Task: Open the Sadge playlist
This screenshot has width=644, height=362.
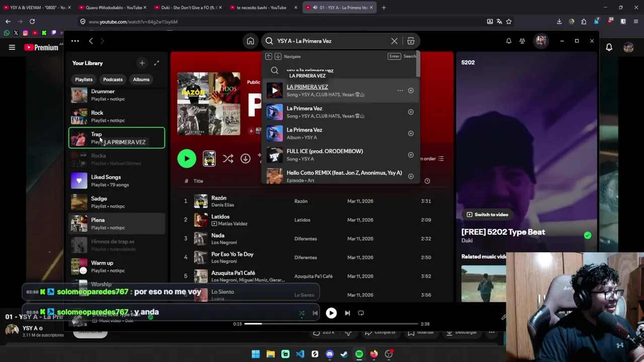Action: click(117, 202)
